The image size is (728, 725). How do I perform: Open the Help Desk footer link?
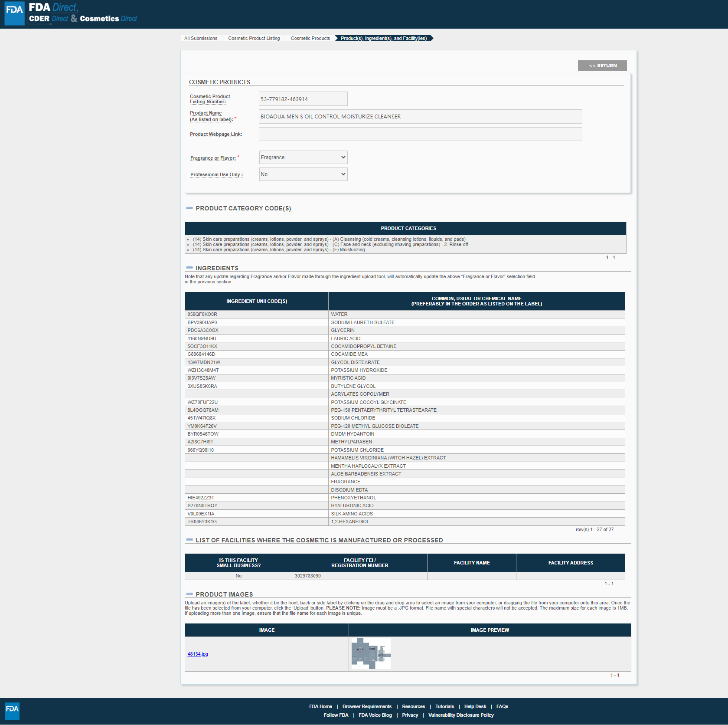point(475,707)
